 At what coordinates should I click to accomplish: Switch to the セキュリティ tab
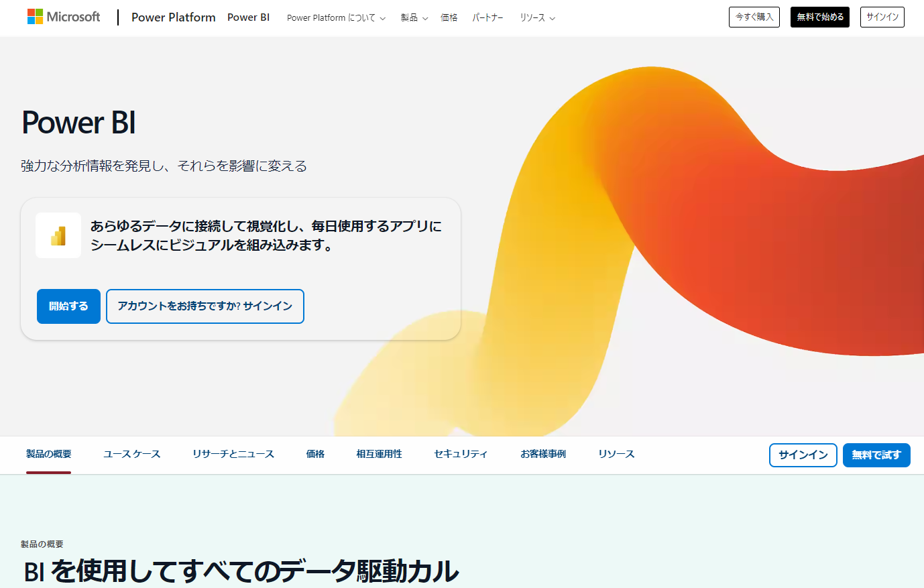pyautogui.click(x=461, y=455)
